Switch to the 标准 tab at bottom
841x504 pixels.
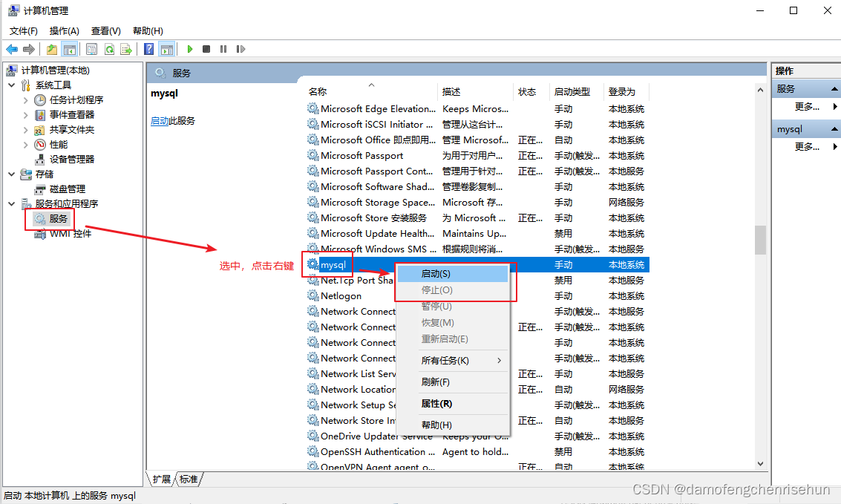pyautogui.click(x=189, y=479)
